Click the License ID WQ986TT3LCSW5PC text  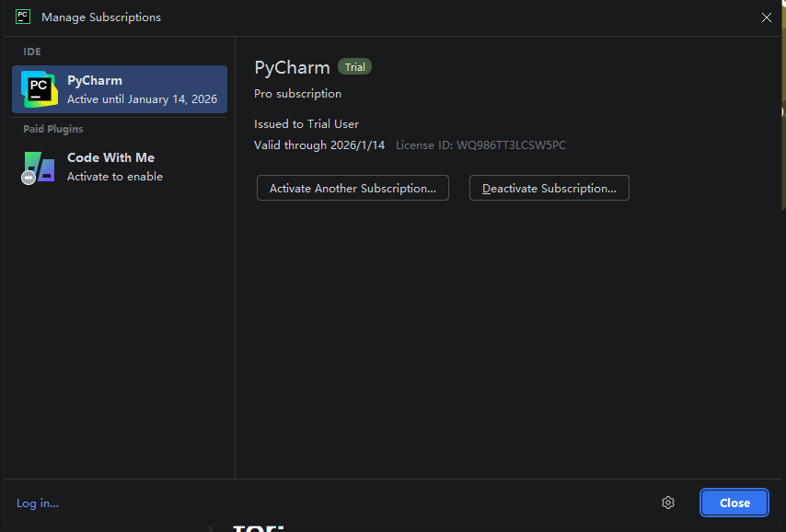(x=480, y=145)
